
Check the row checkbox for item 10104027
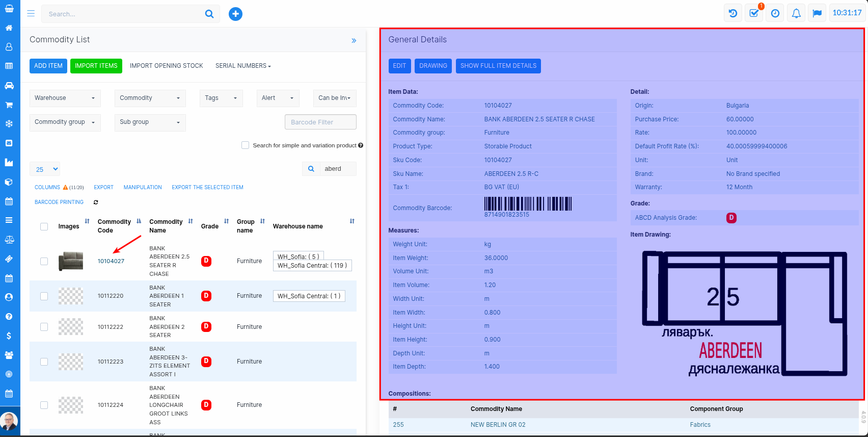point(44,261)
